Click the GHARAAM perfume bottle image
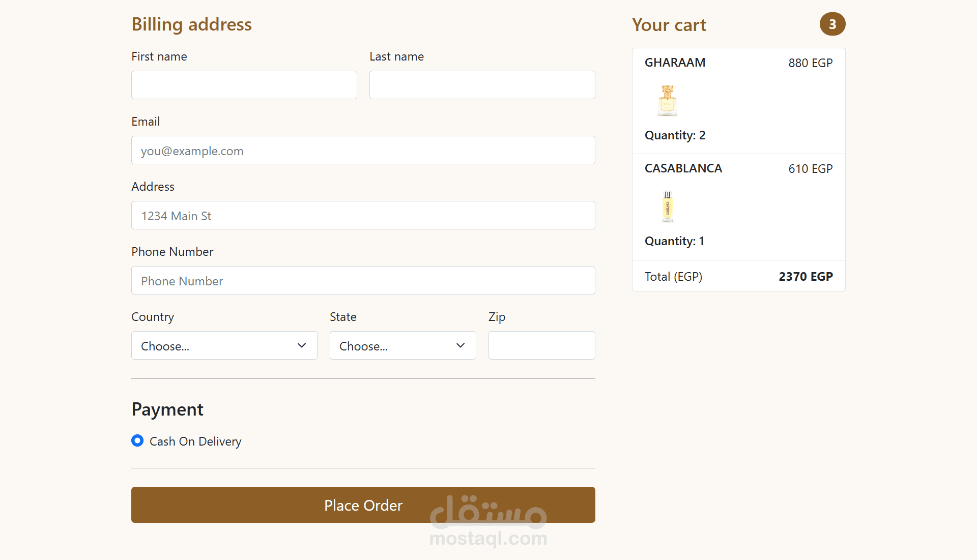The width and height of the screenshot is (977, 560). pyautogui.click(x=667, y=100)
